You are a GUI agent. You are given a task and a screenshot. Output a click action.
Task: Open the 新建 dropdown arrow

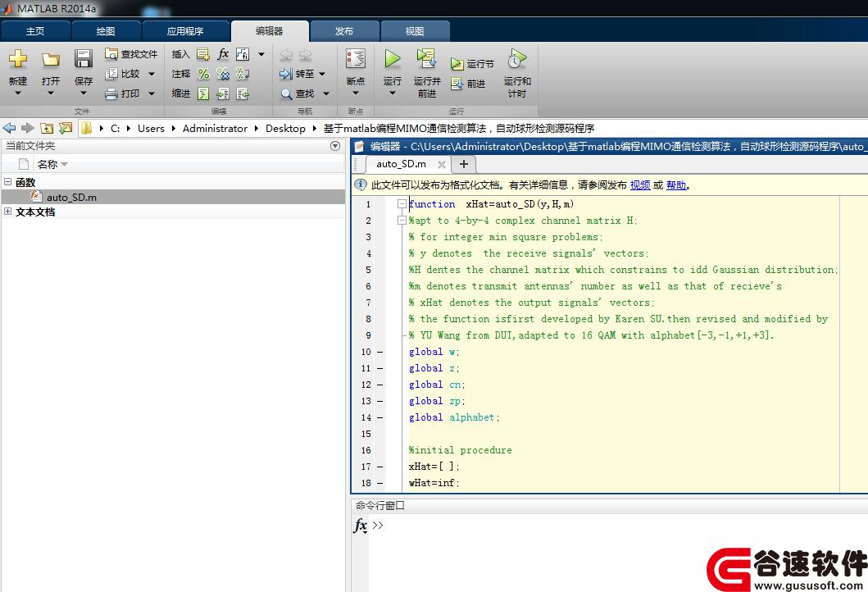point(18,93)
